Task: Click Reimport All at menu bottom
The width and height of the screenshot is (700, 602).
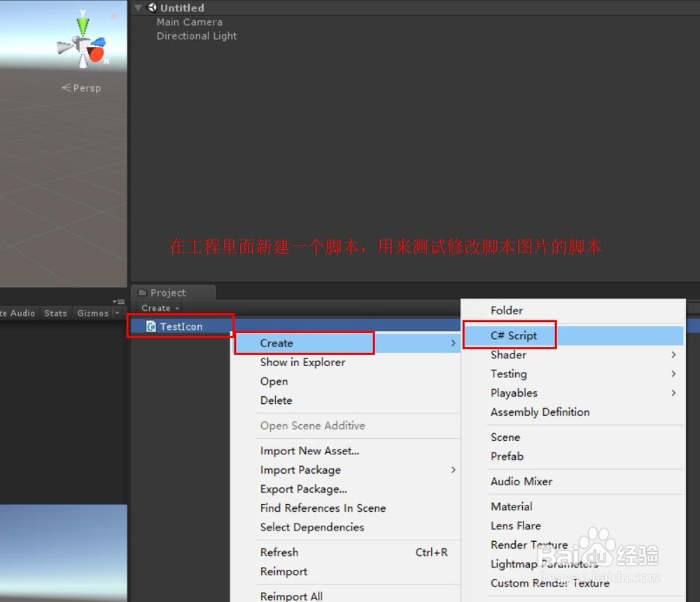Action: [291, 595]
